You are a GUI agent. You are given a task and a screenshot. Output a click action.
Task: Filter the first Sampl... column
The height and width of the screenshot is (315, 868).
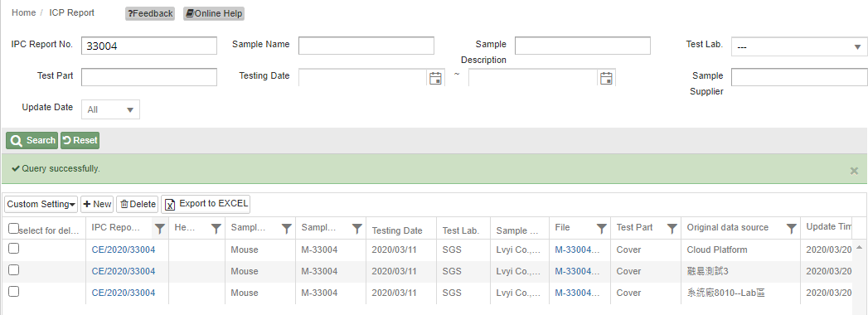coord(287,228)
